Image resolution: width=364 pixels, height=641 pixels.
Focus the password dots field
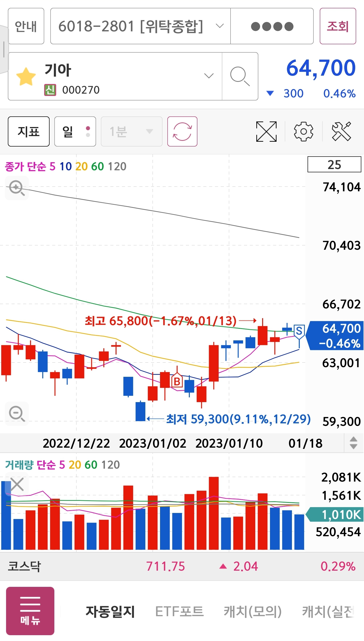click(x=272, y=26)
